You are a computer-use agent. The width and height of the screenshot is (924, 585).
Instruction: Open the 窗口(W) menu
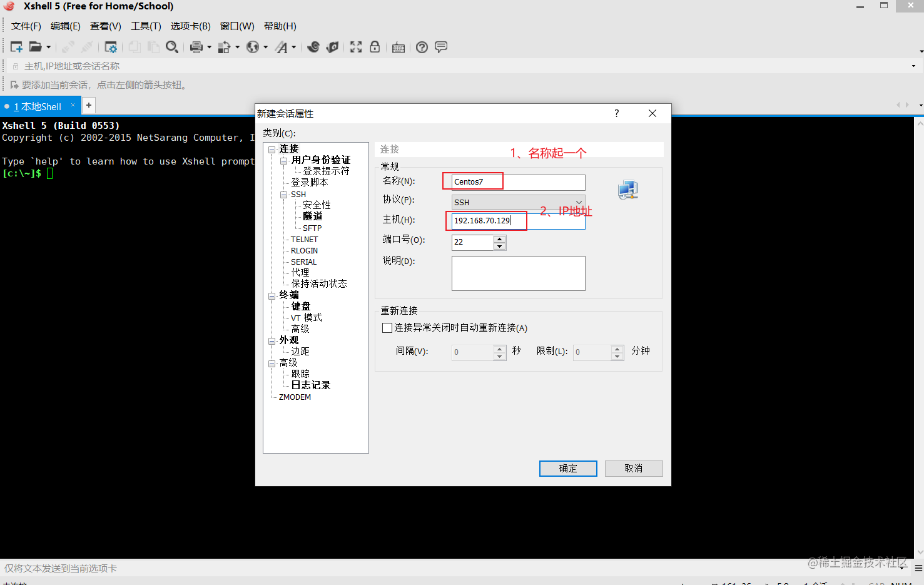(237, 26)
